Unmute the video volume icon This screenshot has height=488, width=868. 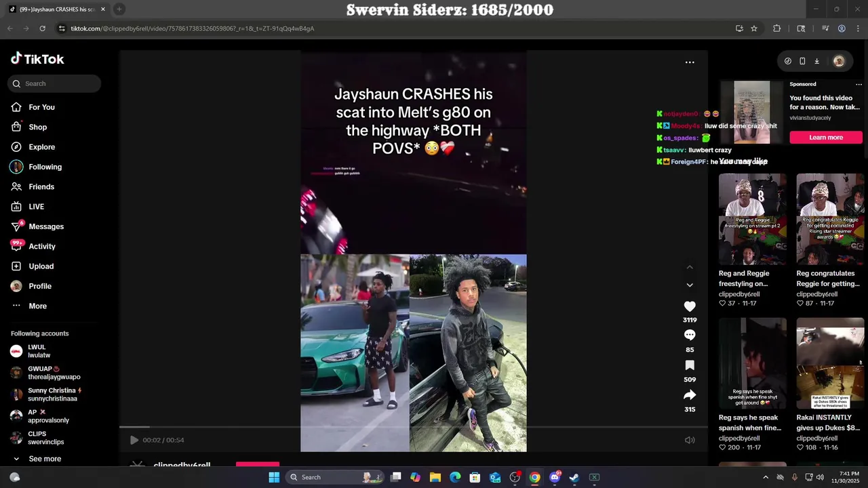(x=690, y=440)
